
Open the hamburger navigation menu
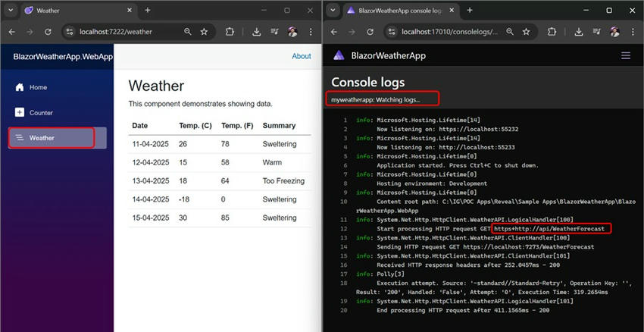tap(626, 55)
